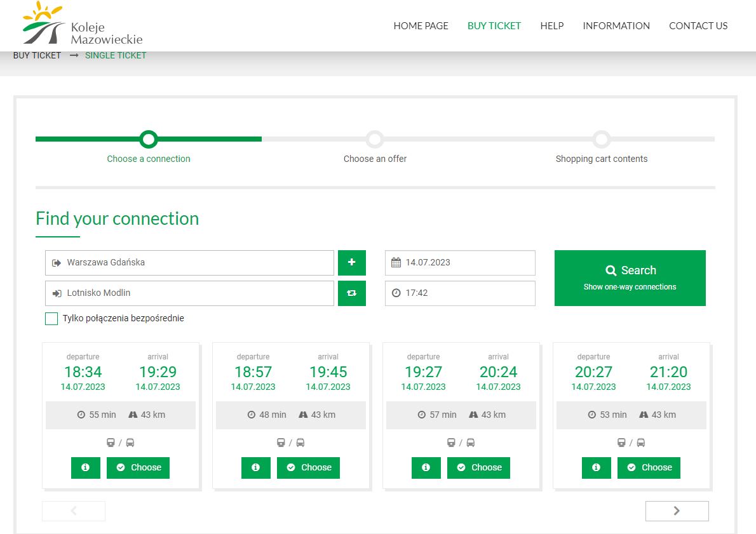Open the HELP menu item
The height and width of the screenshot is (534, 756).
[x=551, y=26]
